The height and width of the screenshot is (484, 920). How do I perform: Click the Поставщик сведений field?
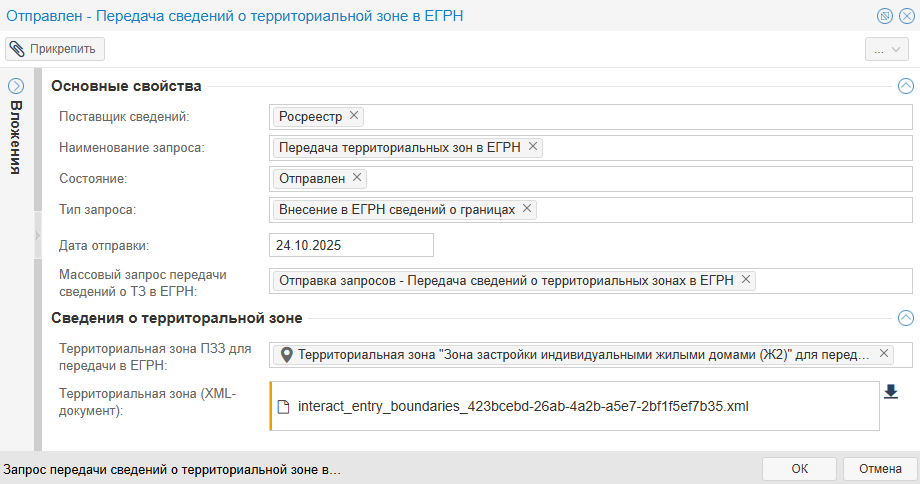click(591, 117)
